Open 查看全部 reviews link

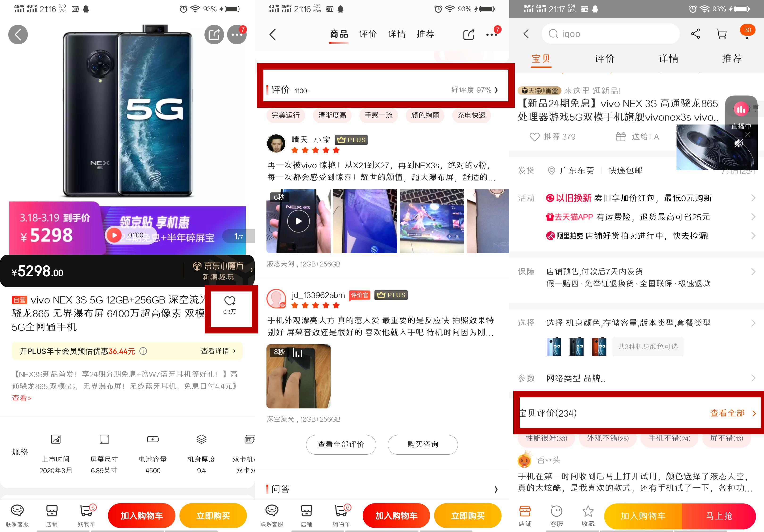(733, 413)
